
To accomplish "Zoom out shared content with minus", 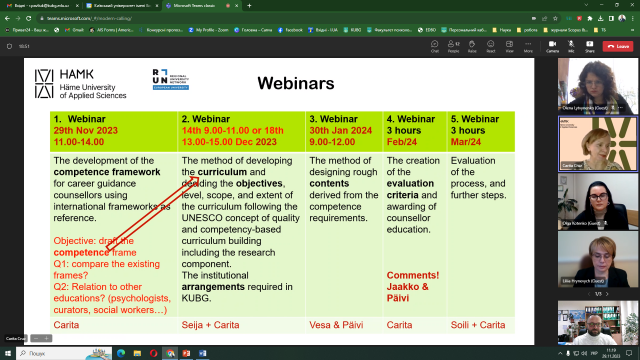I will click(36, 338).
